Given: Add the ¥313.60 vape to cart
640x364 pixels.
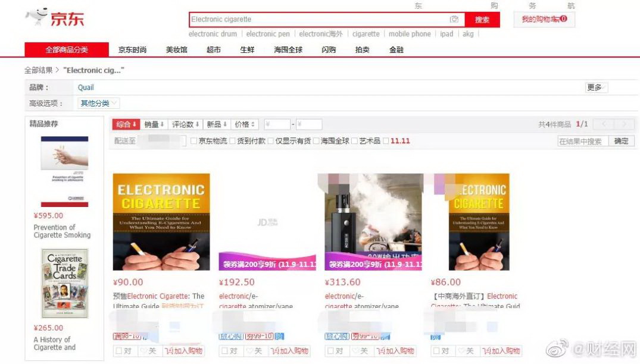Looking at the screenshot, I should [x=395, y=351].
